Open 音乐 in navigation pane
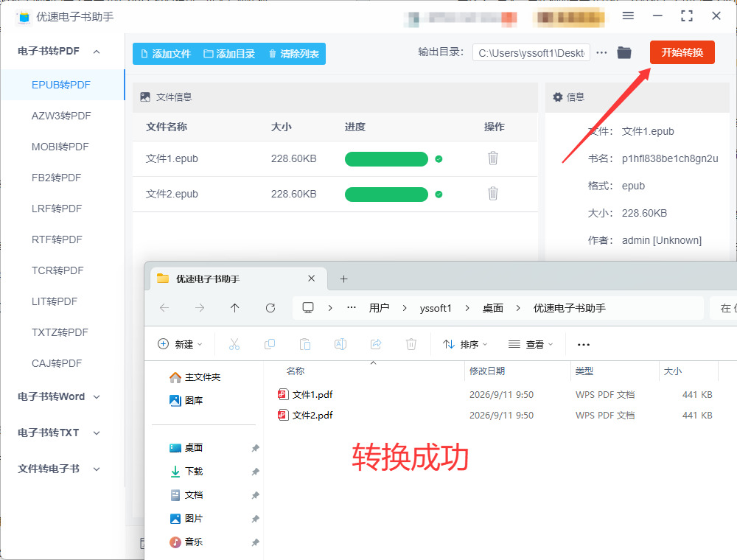 tap(186, 542)
